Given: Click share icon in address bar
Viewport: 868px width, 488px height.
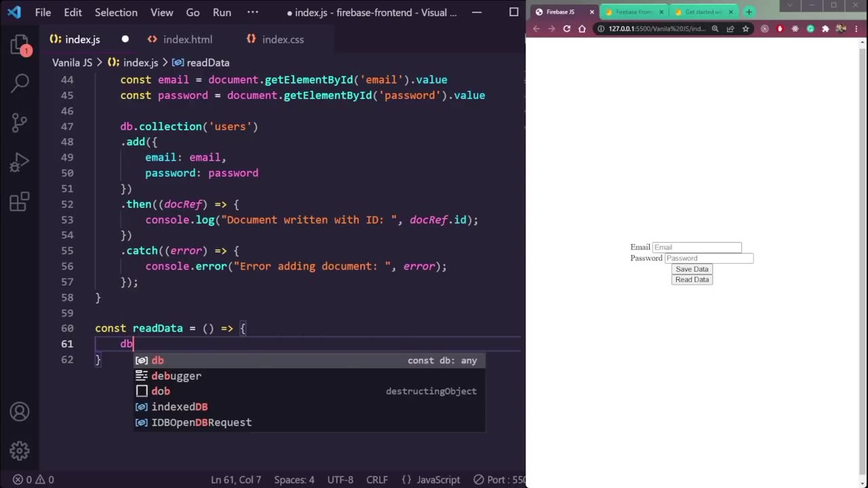Looking at the screenshot, I should click(730, 28).
